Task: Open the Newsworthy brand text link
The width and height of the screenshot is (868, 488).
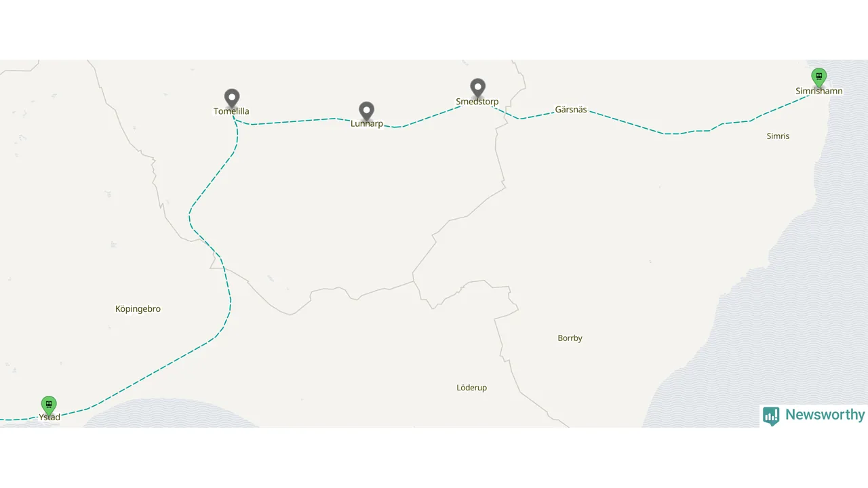Action: click(825, 415)
